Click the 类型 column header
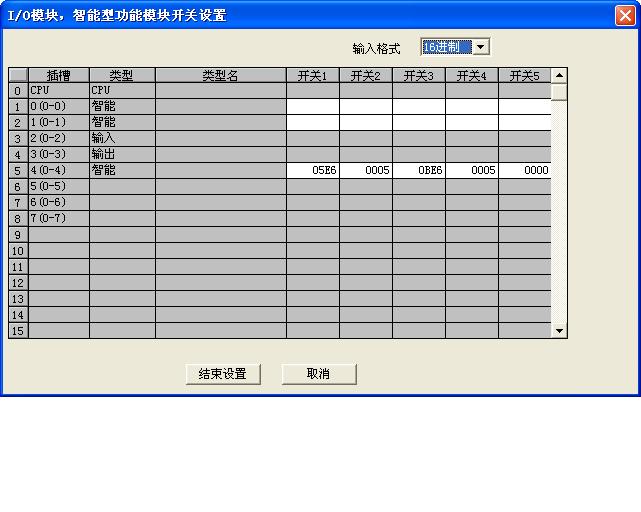 tap(122, 76)
